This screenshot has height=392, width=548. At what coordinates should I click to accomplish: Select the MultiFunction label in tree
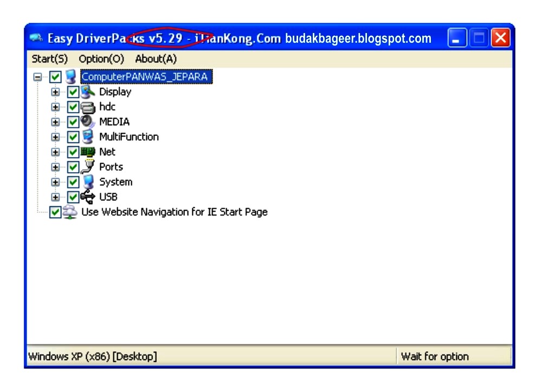click(129, 136)
